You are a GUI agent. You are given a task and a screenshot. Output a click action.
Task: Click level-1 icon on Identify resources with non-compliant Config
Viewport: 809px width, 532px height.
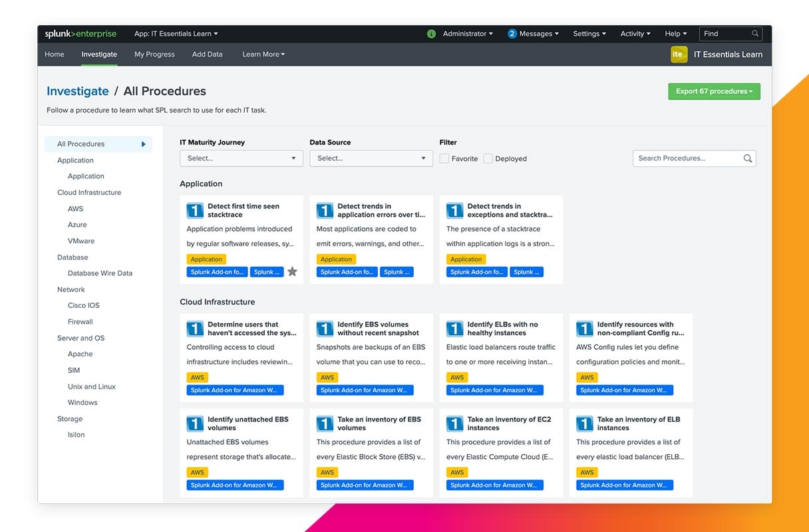point(584,329)
